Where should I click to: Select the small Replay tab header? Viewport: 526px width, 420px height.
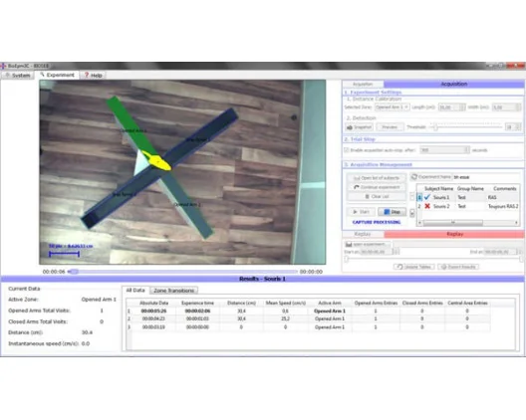(x=363, y=234)
